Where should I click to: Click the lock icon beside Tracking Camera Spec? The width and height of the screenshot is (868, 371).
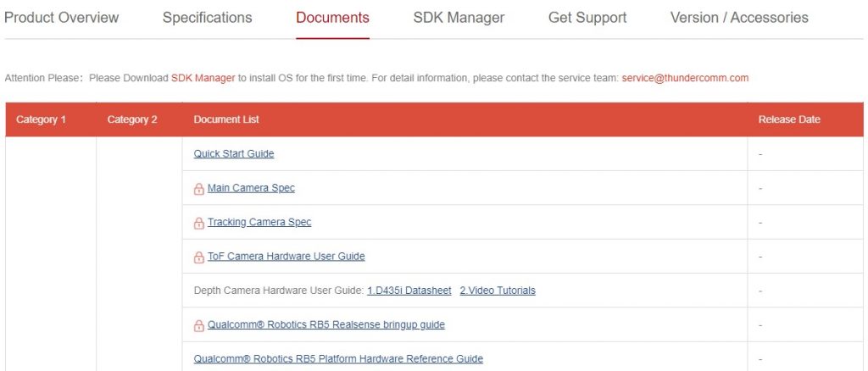(x=198, y=224)
